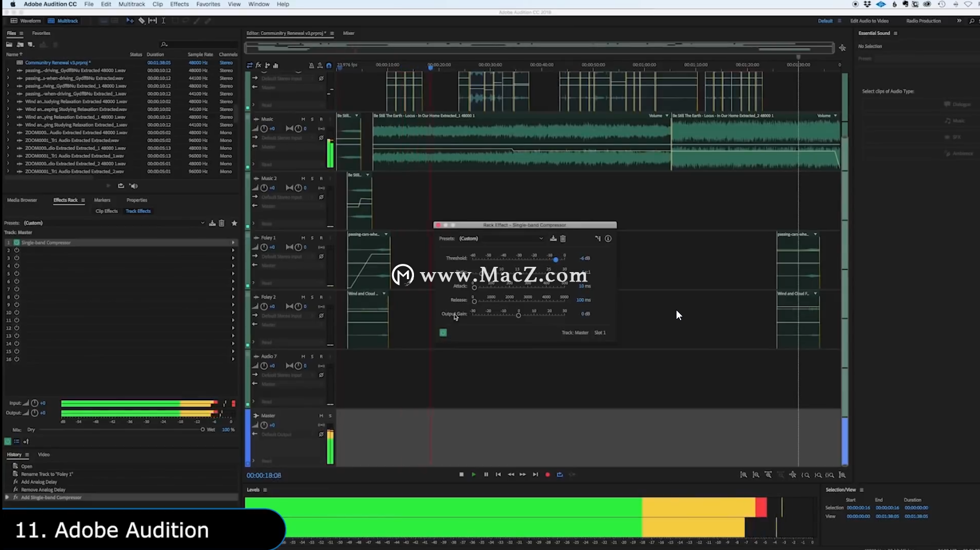
Task: Open Files panel hamburger menu
Action: [x=21, y=33]
